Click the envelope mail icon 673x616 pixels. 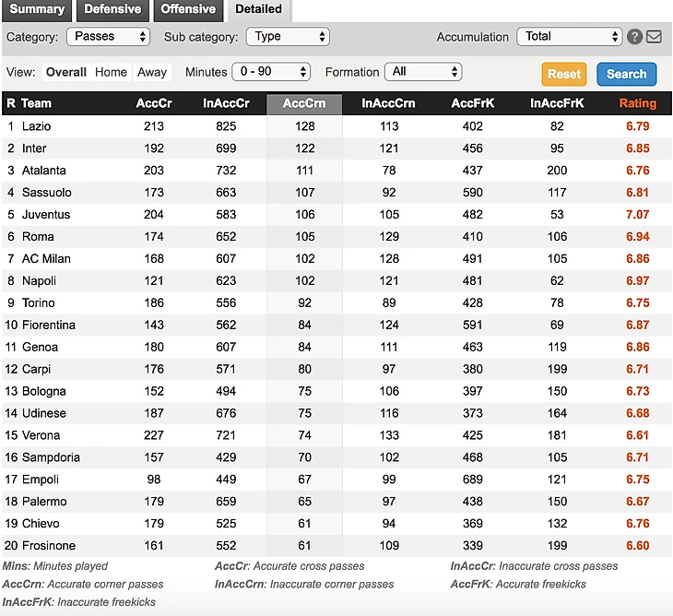654,37
